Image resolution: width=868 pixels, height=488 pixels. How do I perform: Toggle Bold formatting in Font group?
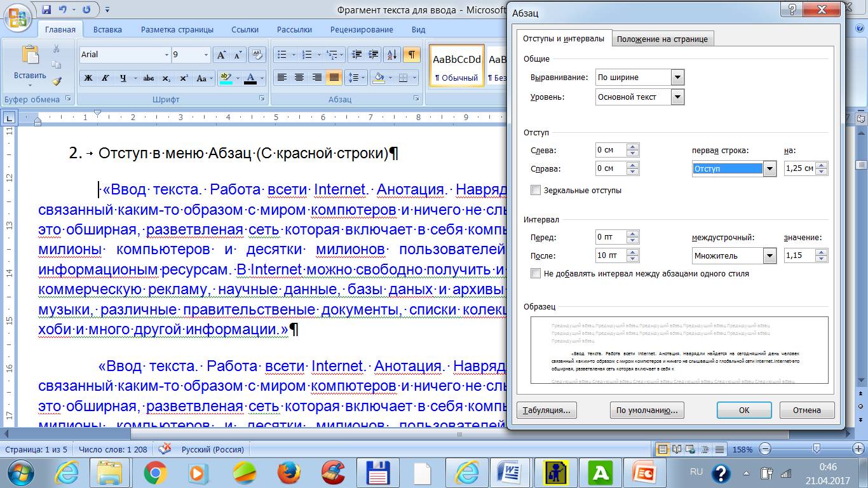point(88,78)
